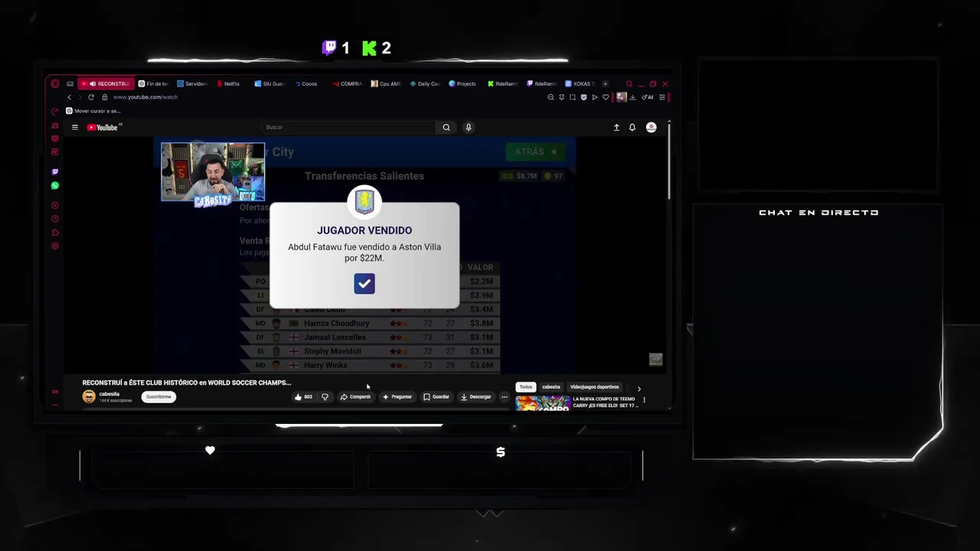Start voice search with the microphone icon
The image size is (980, 551).
(x=469, y=128)
